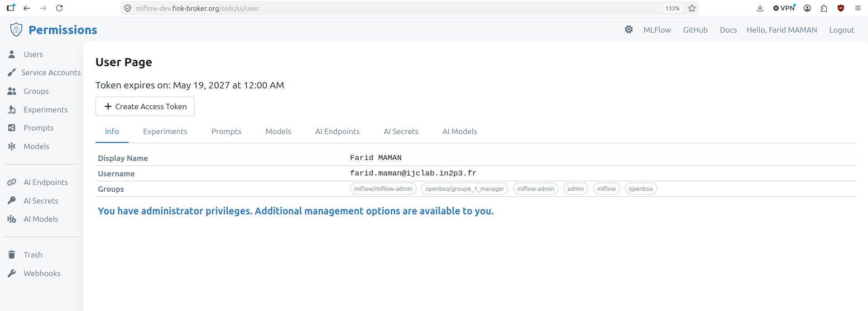Click the Groups people icon
The width and height of the screenshot is (868, 311).
(12, 91)
